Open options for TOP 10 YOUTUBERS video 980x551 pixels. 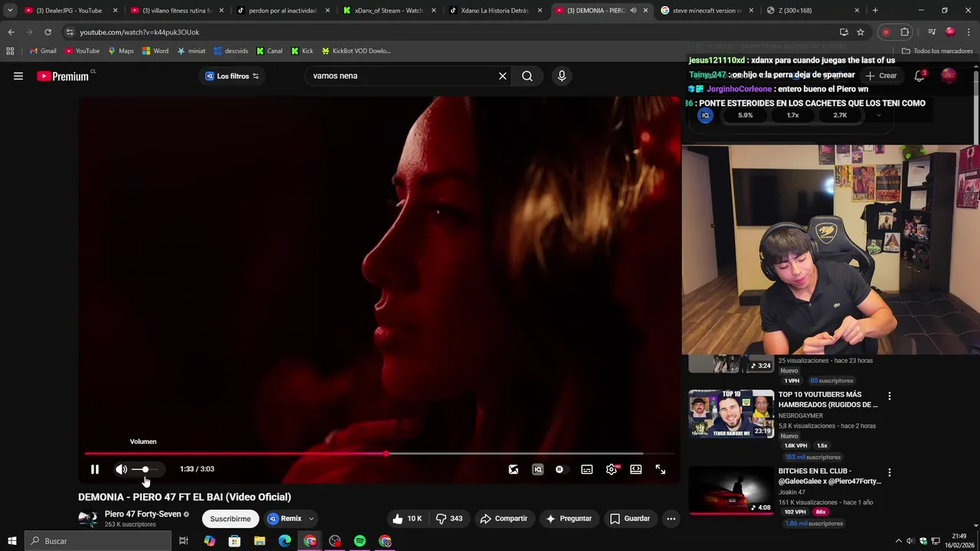(889, 396)
